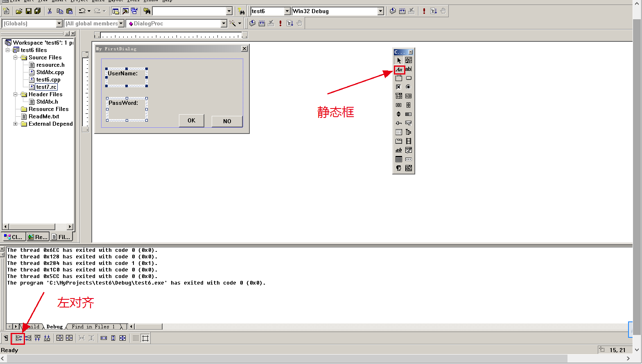The width and height of the screenshot is (642, 364).
Task: Open the (Globals) class dropdown
Action: 59,23
